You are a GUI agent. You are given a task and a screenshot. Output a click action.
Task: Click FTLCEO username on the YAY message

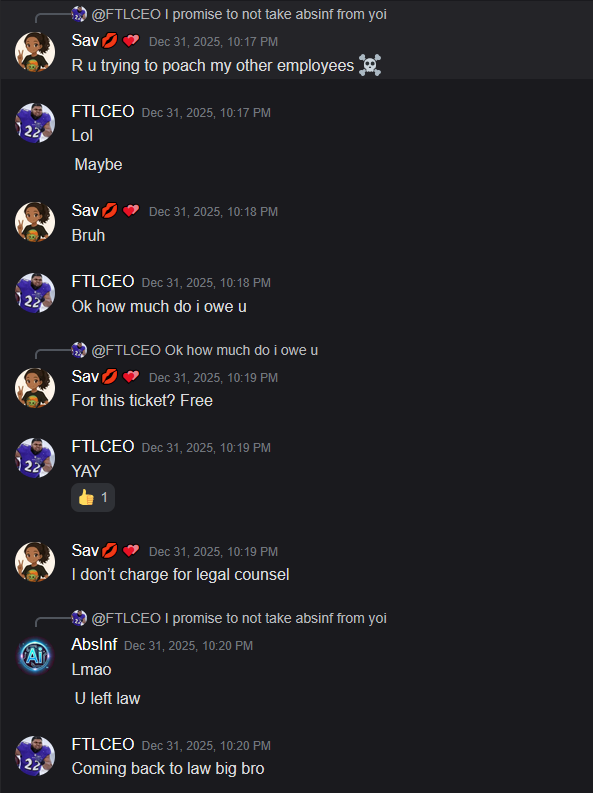coord(103,446)
